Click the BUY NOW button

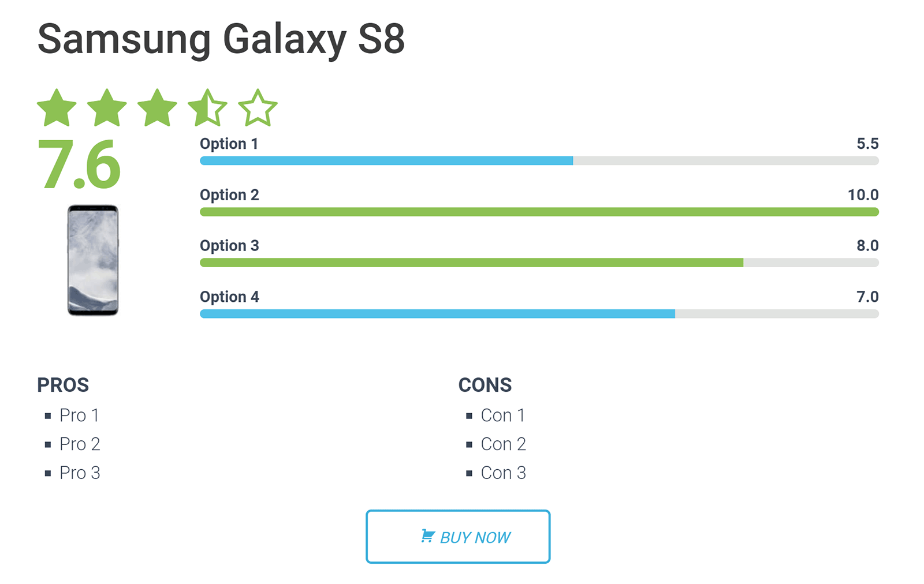458,537
